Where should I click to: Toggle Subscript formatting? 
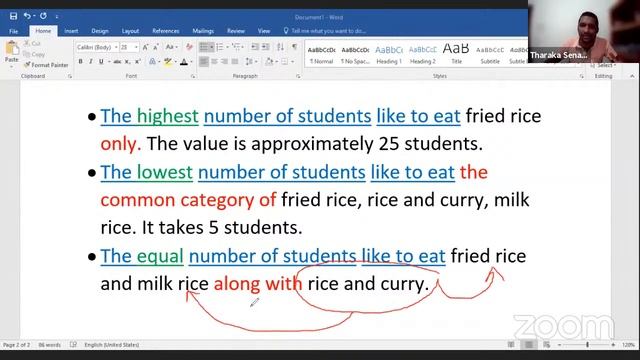coord(127,62)
